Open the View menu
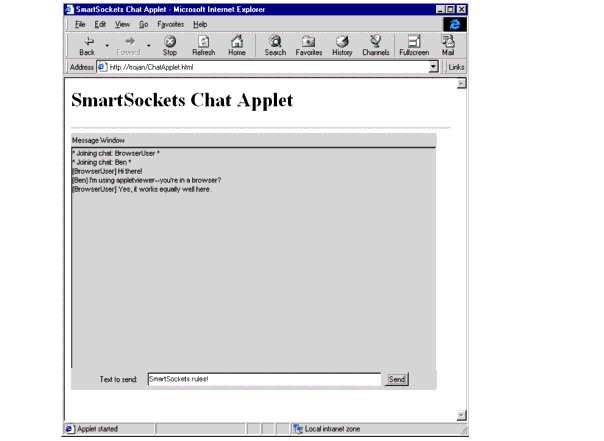Screen dimensions: 604x441 pos(122,24)
